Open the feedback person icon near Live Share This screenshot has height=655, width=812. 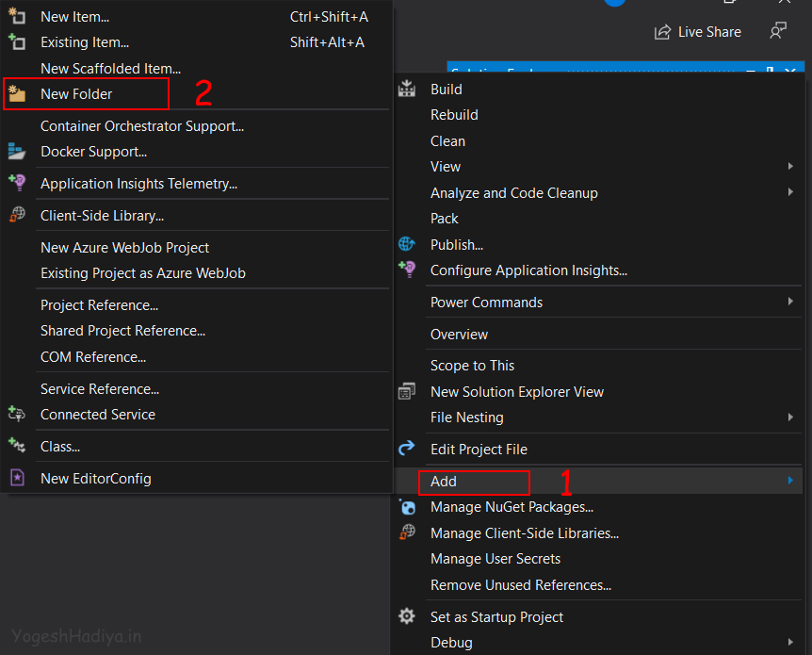pos(778,31)
